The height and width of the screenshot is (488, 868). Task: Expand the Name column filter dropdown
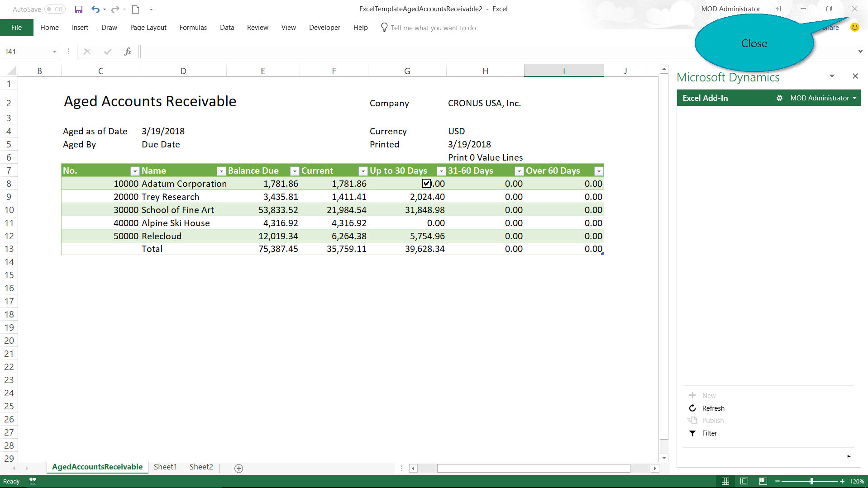click(221, 171)
